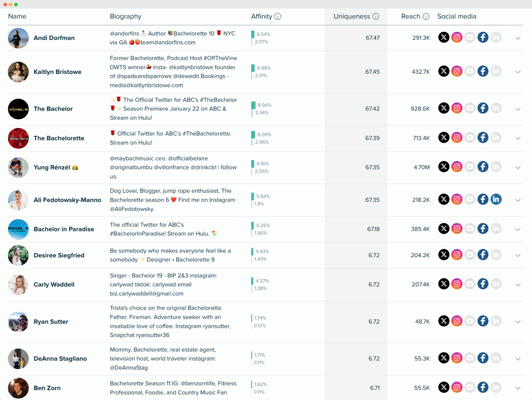The image size is (532, 400).
Task: Open Bachelor in Paradise's X icon
Action: point(444,229)
